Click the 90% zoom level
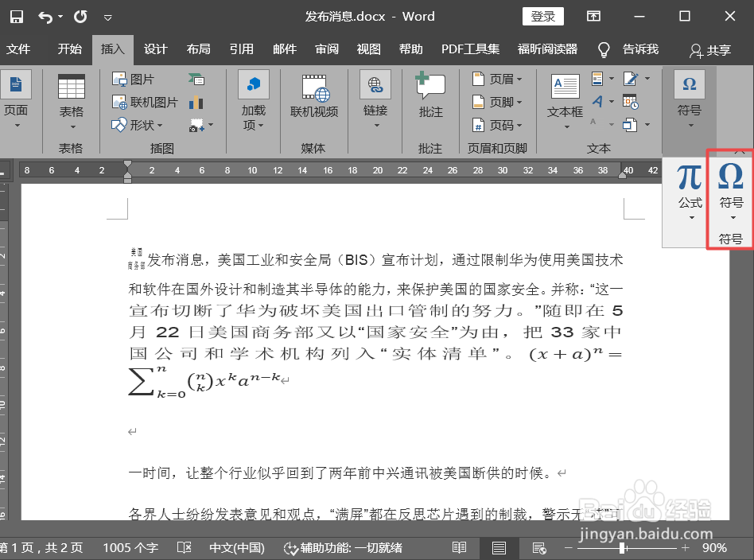The width and height of the screenshot is (754, 560). (714, 547)
